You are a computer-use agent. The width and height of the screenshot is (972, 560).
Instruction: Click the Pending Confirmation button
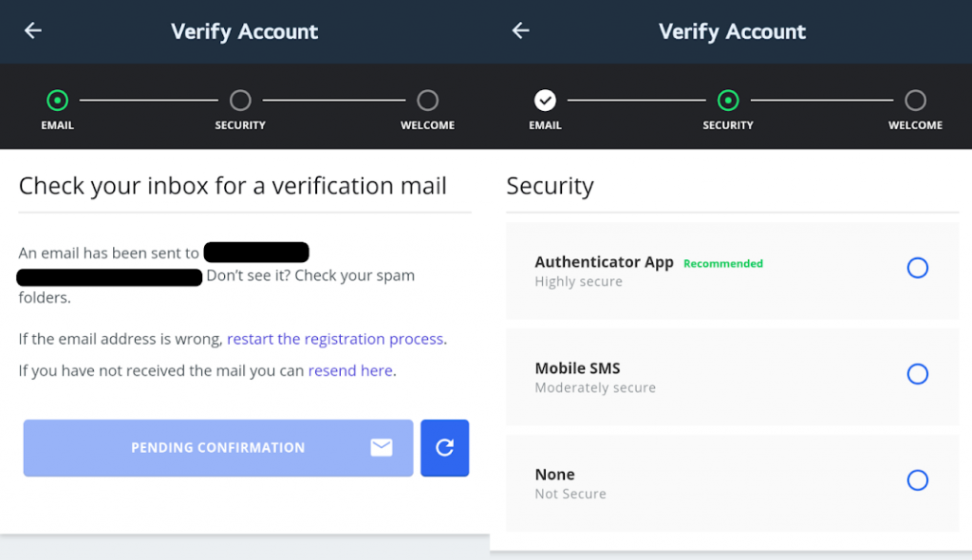[218, 448]
